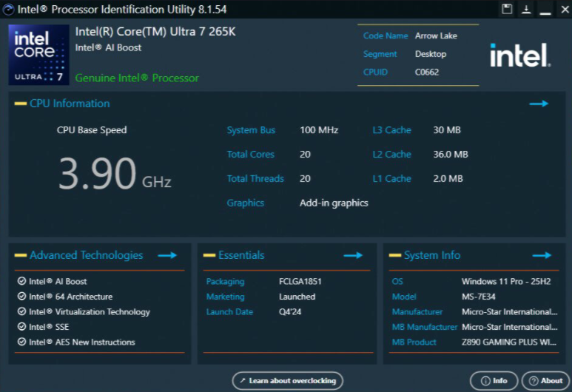Click the save report icon in title bar
The width and height of the screenshot is (572, 392).
point(507,9)
